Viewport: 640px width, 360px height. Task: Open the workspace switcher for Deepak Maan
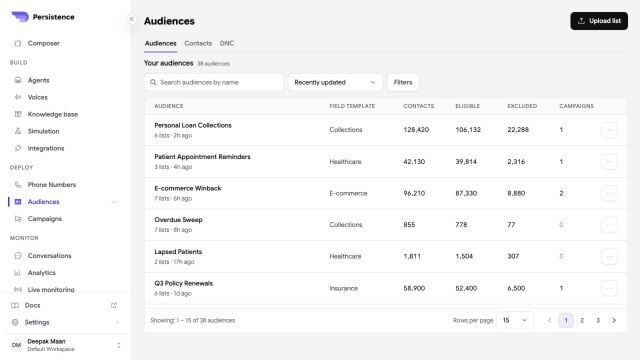click(119, 345)
